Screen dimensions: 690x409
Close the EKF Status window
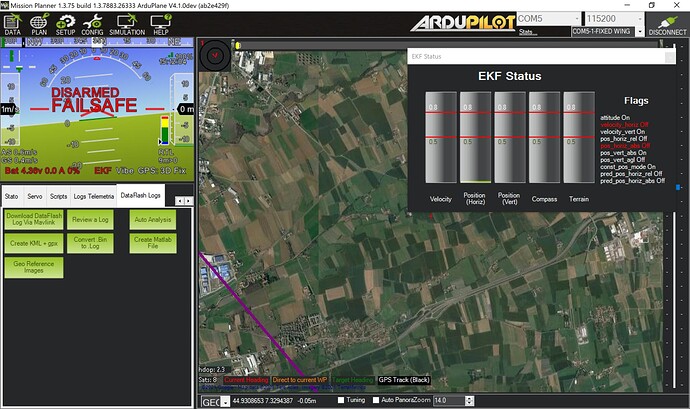click(x=670, y=57)
